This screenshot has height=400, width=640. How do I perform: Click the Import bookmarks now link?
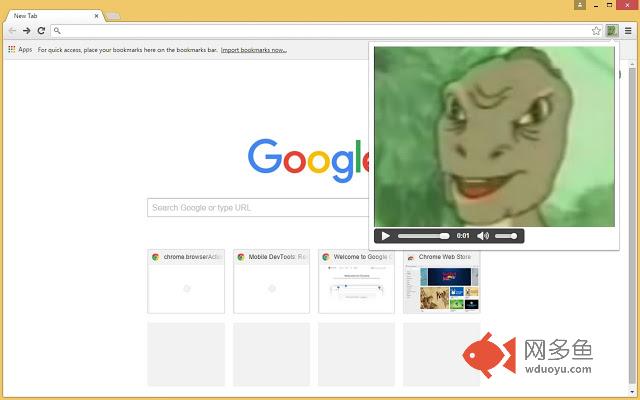253,50
